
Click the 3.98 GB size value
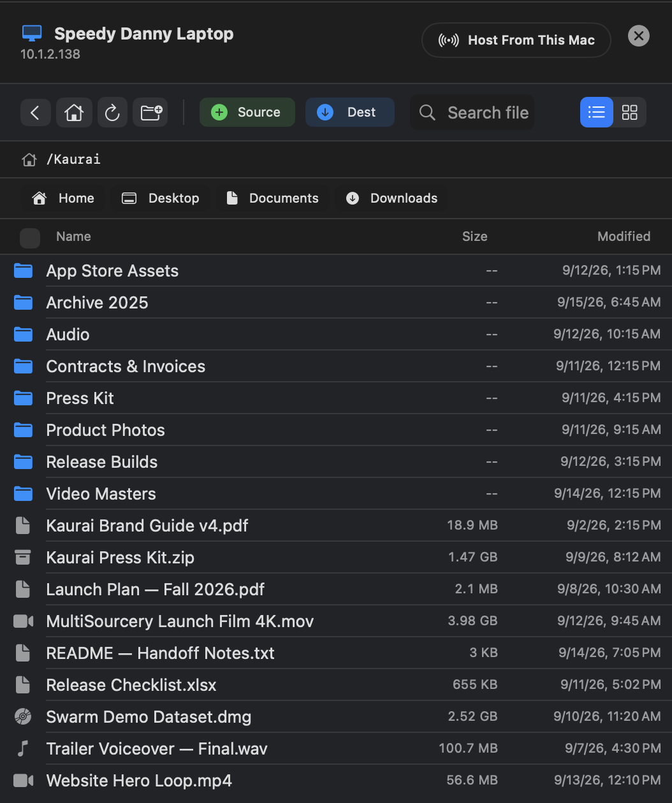472,621
